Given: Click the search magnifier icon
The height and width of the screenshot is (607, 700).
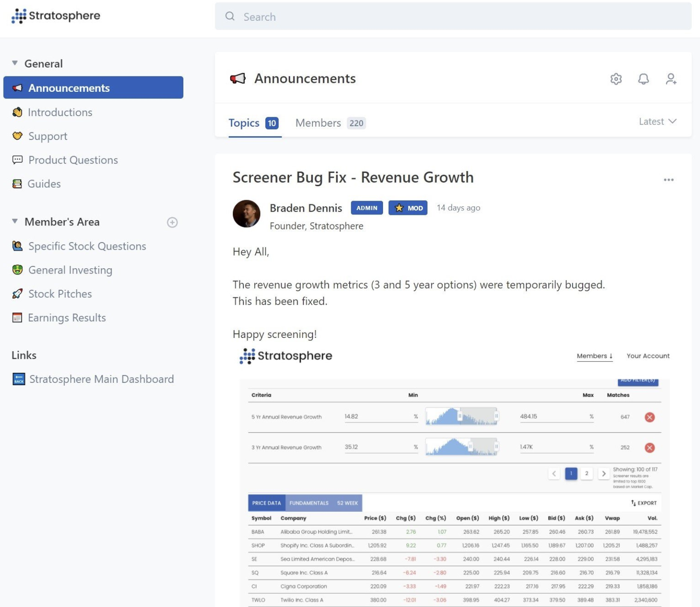Looking at the screenshot, I should pyautogui.click(x=230, y=16).
